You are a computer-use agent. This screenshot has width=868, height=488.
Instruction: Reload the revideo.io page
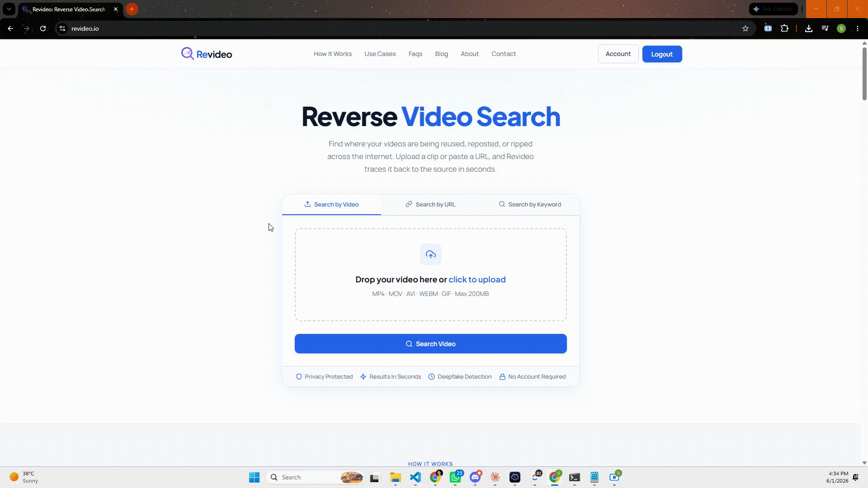[x=43, y=28]
